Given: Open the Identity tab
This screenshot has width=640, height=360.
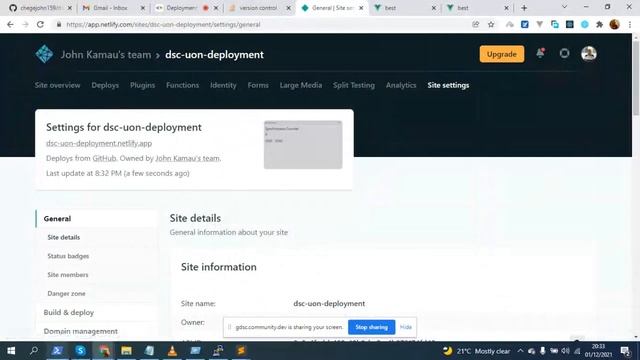Looking at the screenshot, I should pyautogui.click(x=223, y=85).
